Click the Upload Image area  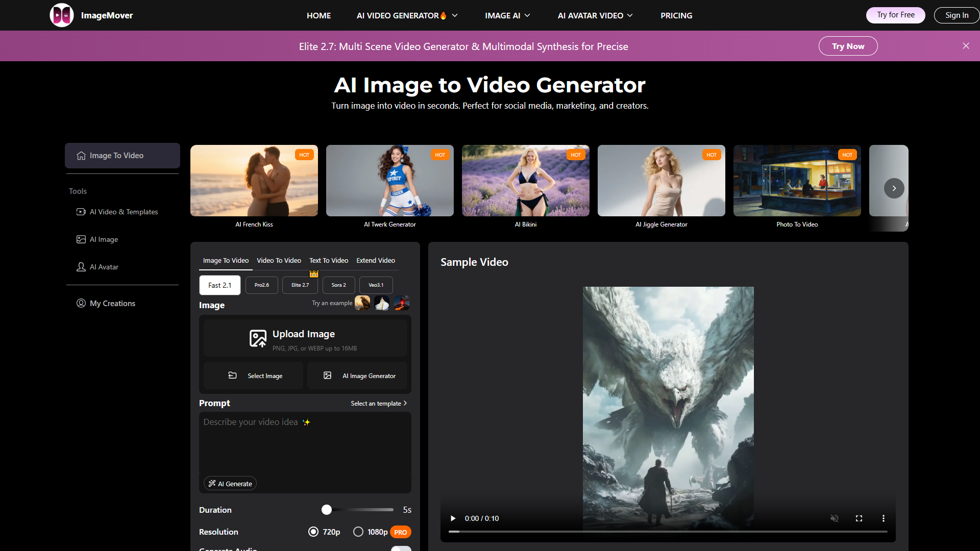(x=305, y=338)
